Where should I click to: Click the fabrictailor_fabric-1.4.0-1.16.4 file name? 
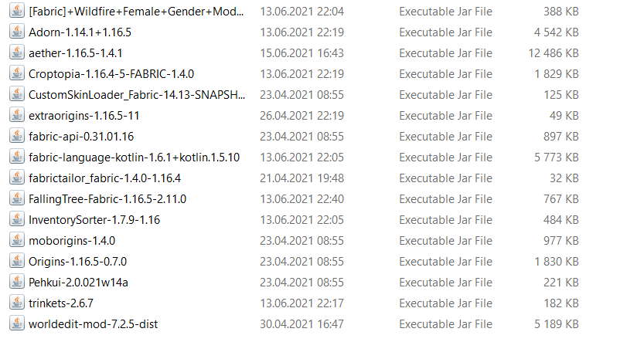click(x=104, y=178)
